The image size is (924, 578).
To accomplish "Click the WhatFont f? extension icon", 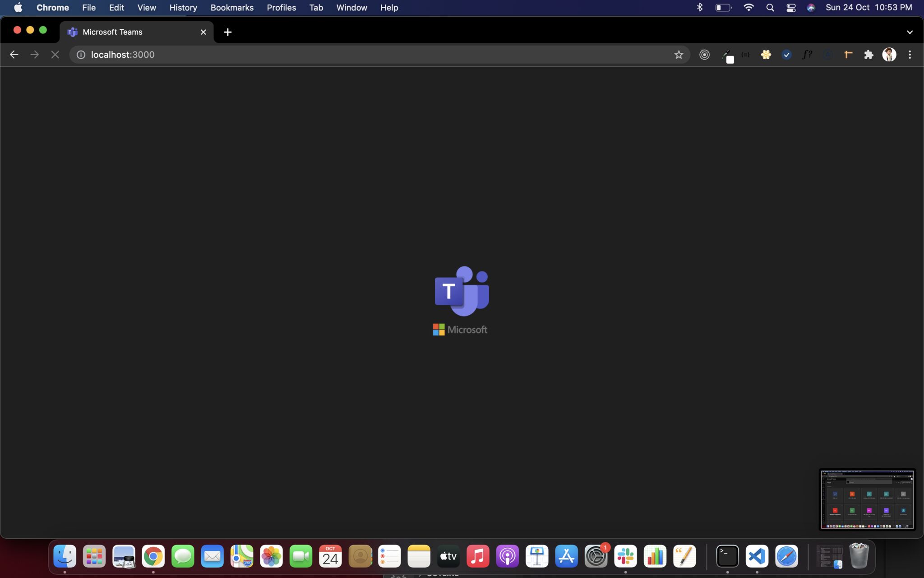I will 807,55.
